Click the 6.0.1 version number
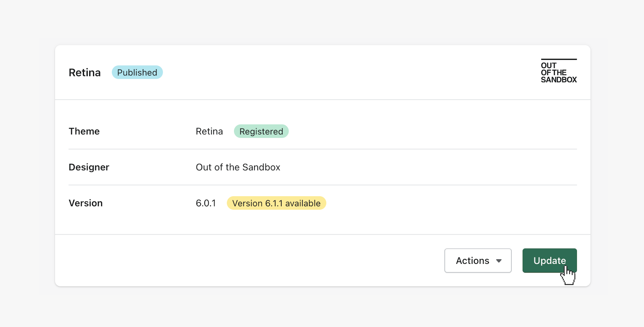The image size is (644, 327). click(206, 203)
